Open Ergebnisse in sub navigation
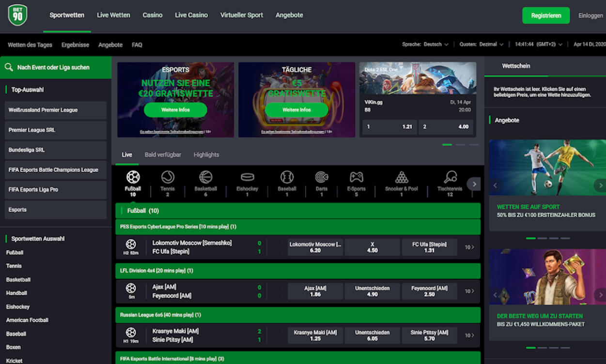 [x=75, y=45]
